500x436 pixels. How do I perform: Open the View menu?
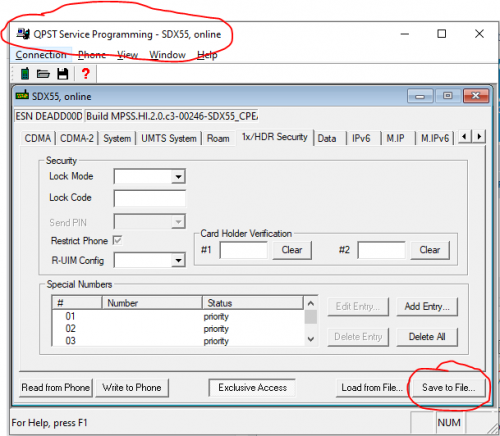(127, 55)
